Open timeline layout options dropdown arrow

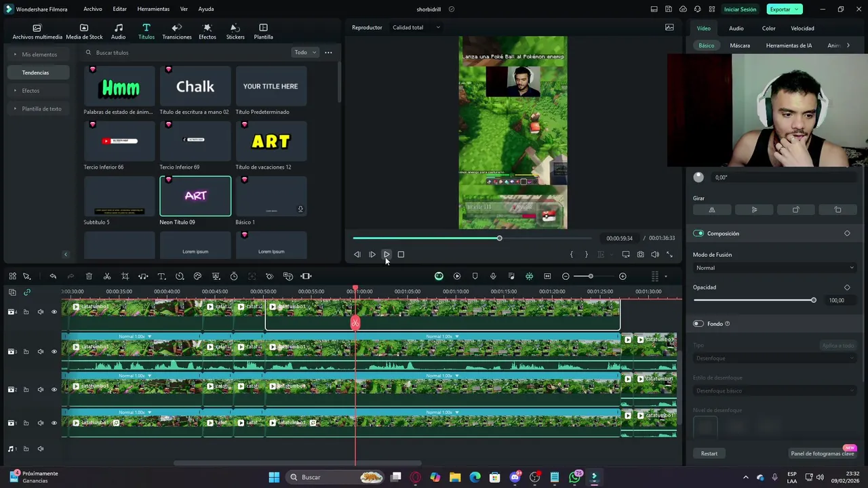tap(666, 276)
